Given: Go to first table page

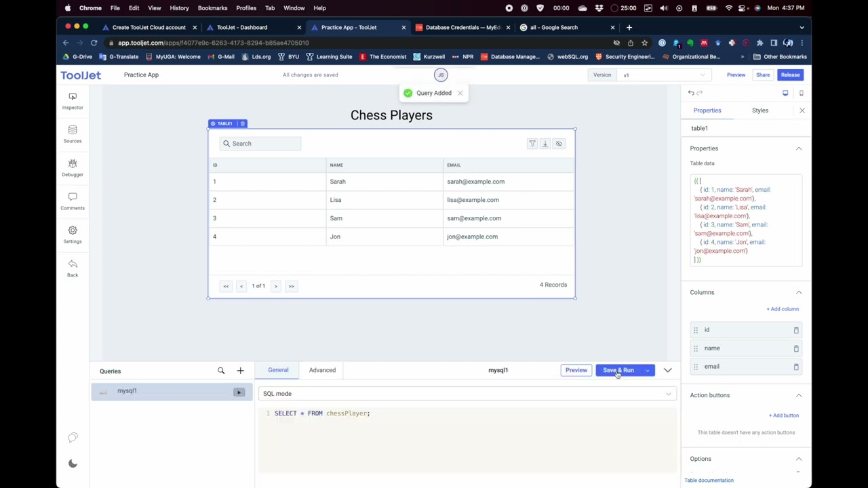Looking at the screenshot, I should coord(226,286).
